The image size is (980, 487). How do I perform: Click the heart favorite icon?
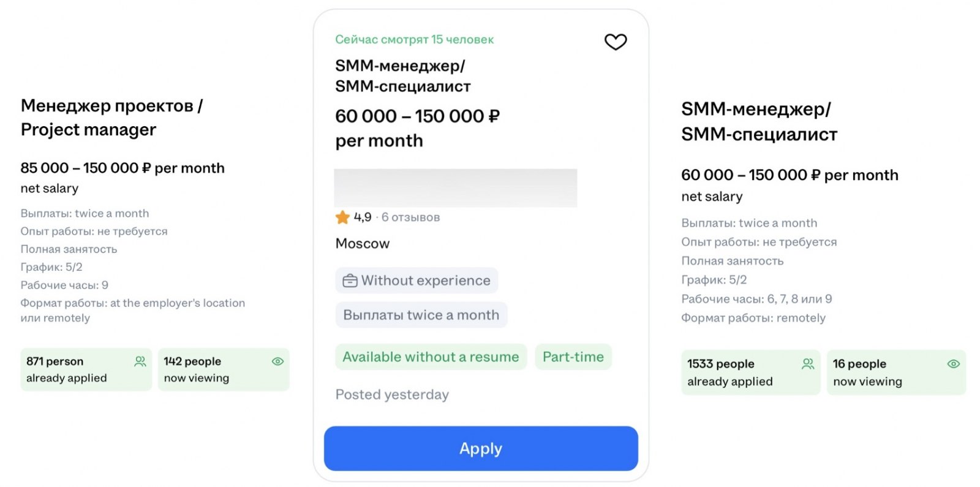point(616,42)
